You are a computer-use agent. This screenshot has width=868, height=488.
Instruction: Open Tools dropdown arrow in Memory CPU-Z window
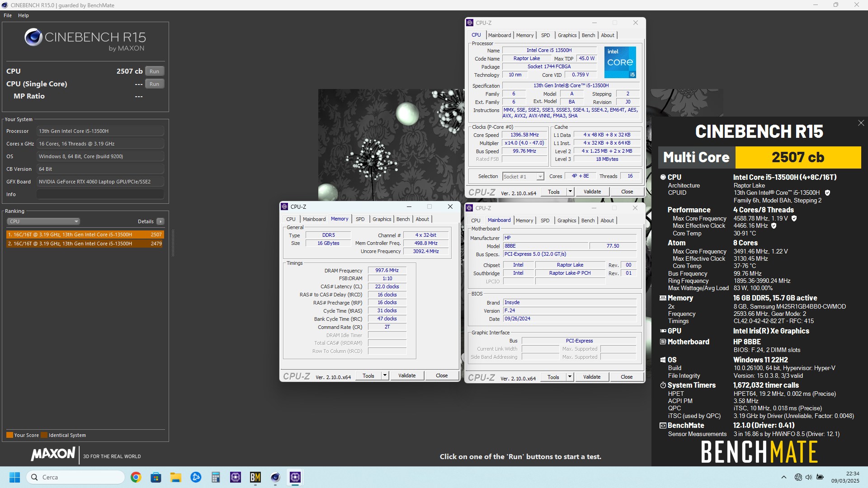[385, 375]
